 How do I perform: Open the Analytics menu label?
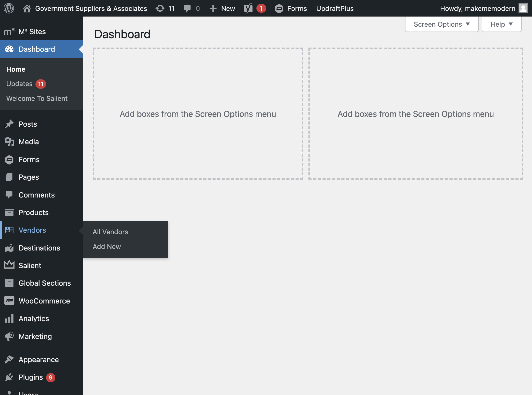34,318
